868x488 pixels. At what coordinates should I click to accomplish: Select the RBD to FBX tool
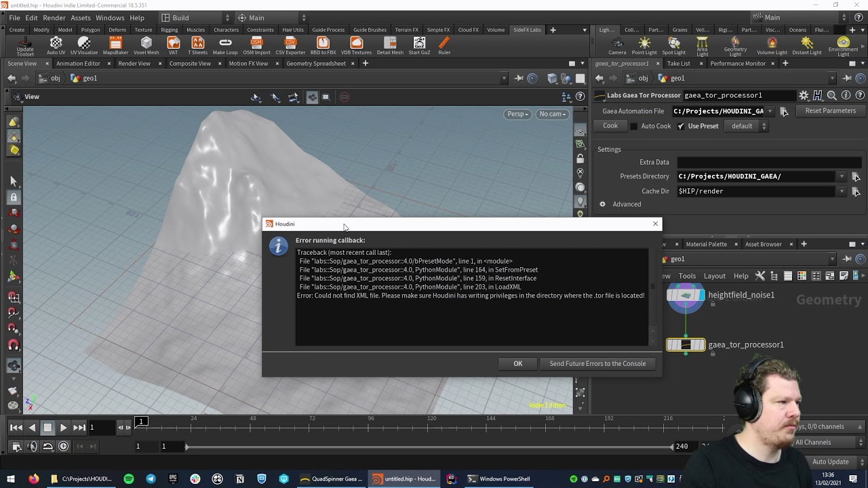[x=323, y=46]
